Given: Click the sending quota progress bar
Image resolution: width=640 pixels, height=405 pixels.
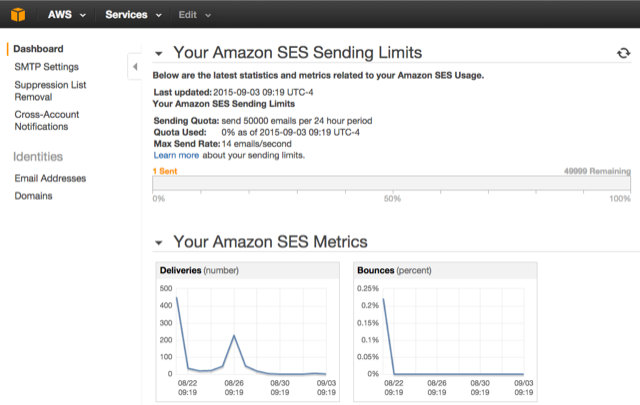Looking at the screenshot, I should pos(391,183).
